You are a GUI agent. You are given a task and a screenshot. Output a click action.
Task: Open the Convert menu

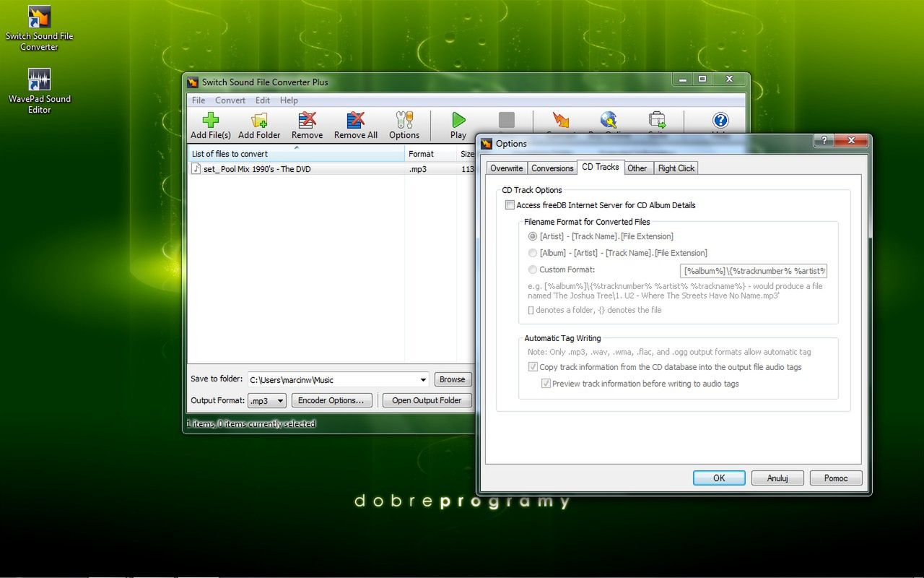(230, 100)
